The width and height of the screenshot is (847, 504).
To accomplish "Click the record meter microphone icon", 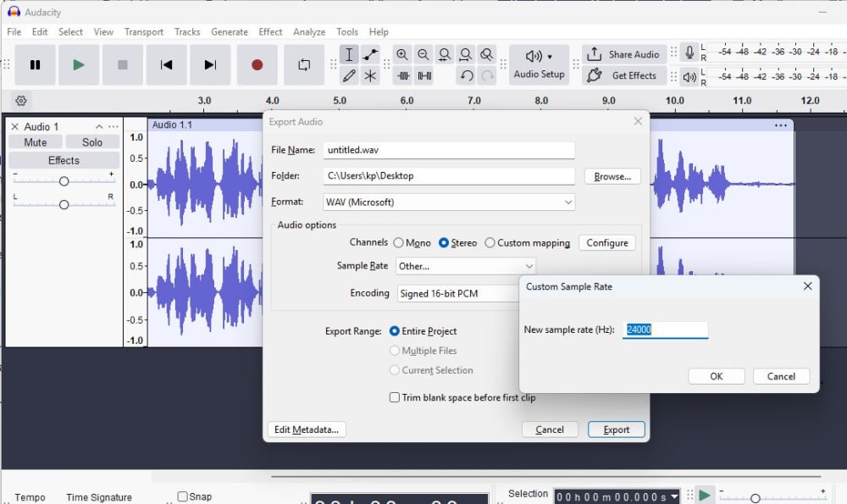I will (689, 53).
